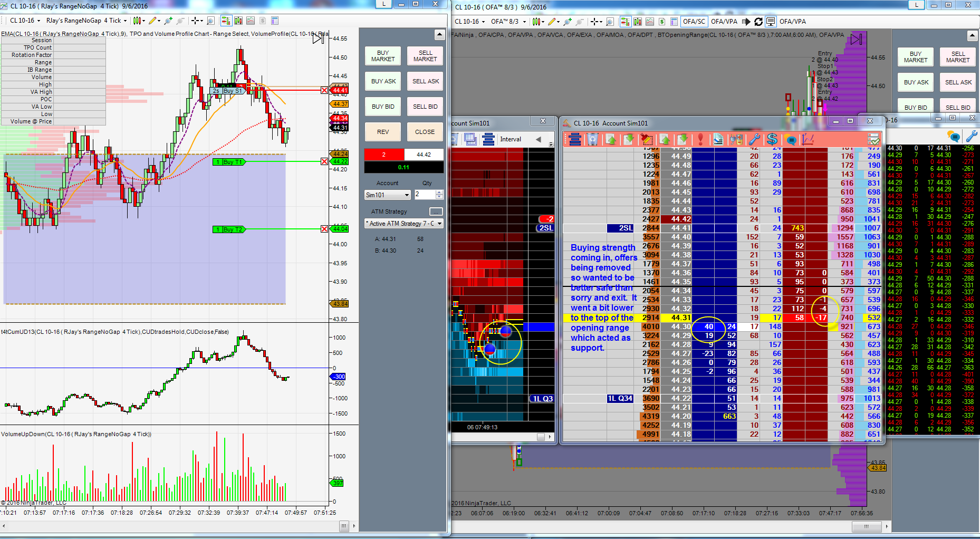980x539 pixels.
Task: Open properties icon in left chart toolbar
Action: (x=275, y=21)
